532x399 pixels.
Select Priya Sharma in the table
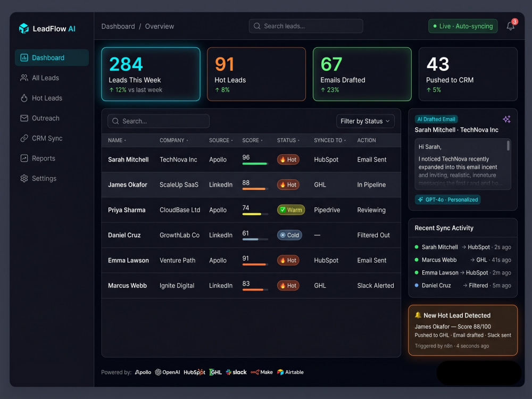[127, 210]
